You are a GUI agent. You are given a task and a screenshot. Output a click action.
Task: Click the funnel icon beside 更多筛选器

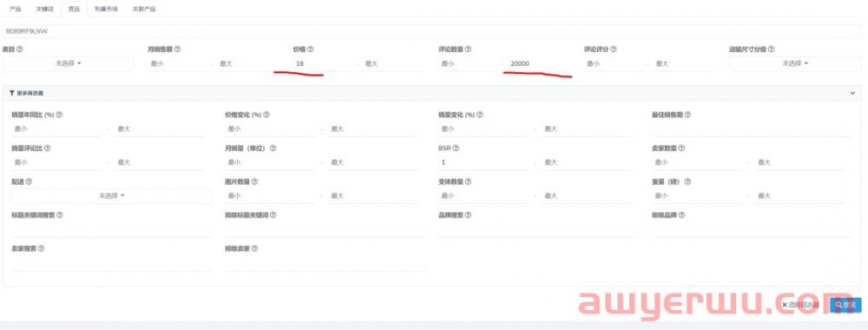click(x=12, y=94)
